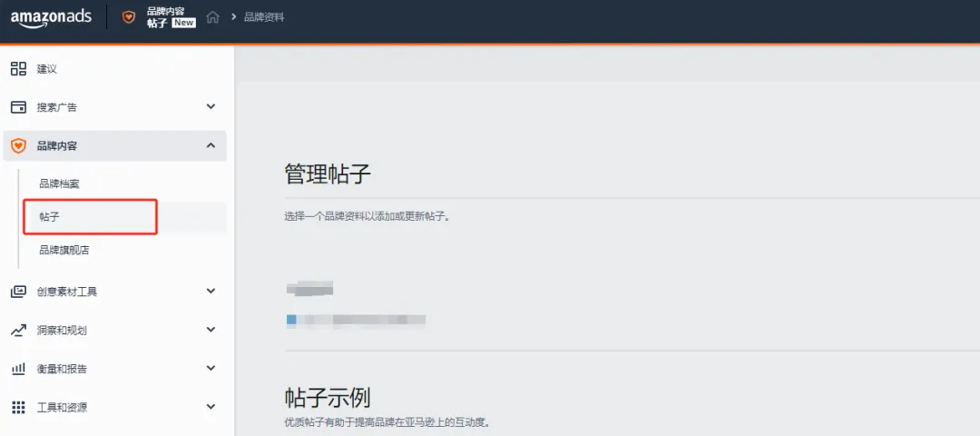980x436 pixels.
Task: Collapse the 品牌内容 section chevron
Action: click(211, 145)
